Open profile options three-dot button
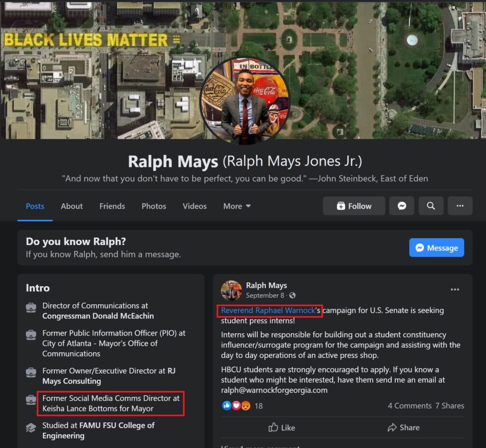Viewport: 486px width, 448px height. click(460, 205)
